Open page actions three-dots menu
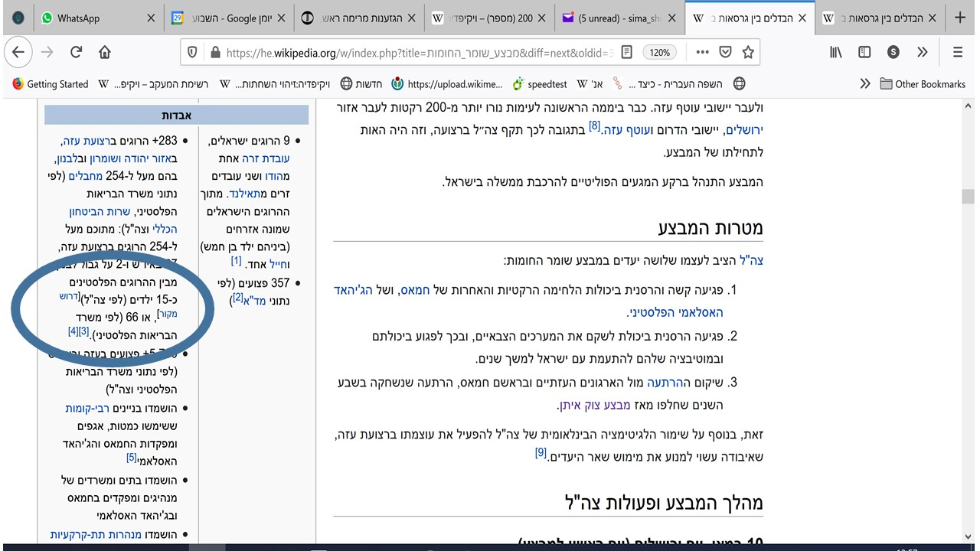The width and height of the screenshot is (980, 551). click(701, 52)
